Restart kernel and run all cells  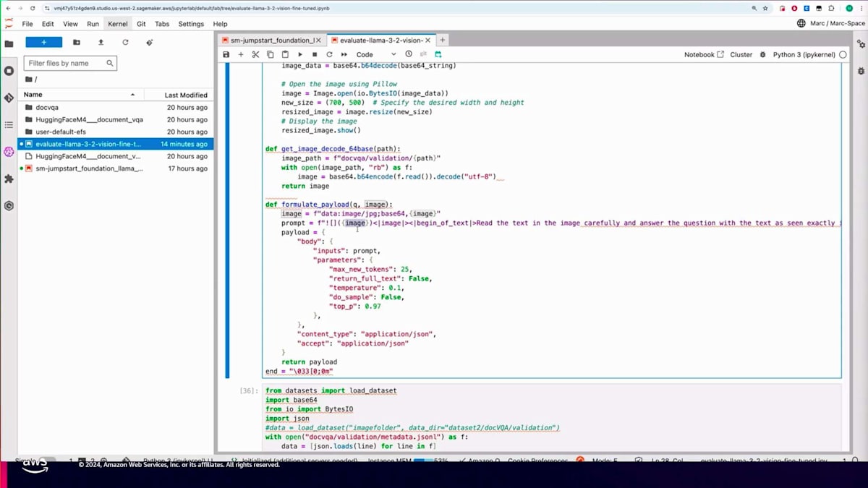click(x=344, y=55)
